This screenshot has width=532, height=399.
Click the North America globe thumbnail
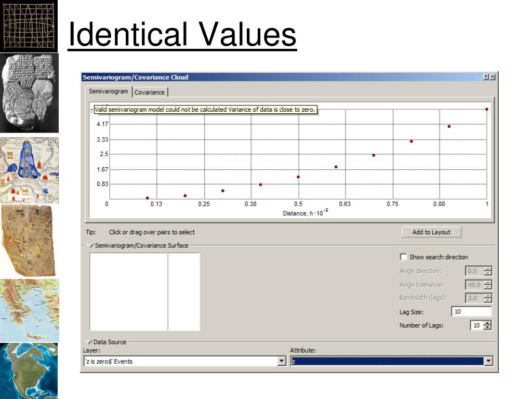click(x=29, y=371)
